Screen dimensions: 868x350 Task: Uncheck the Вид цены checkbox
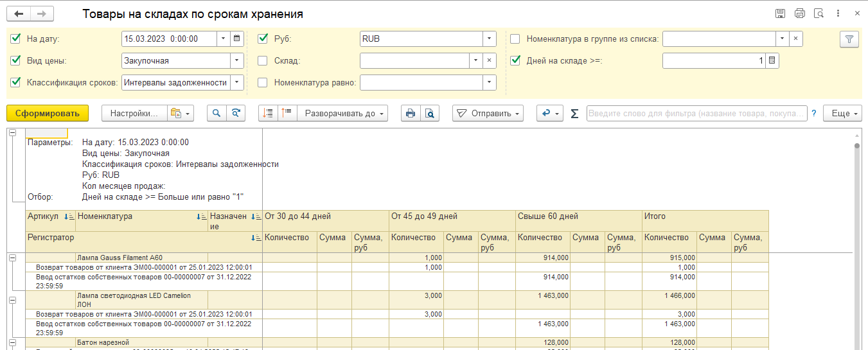(x=16, y=61)
